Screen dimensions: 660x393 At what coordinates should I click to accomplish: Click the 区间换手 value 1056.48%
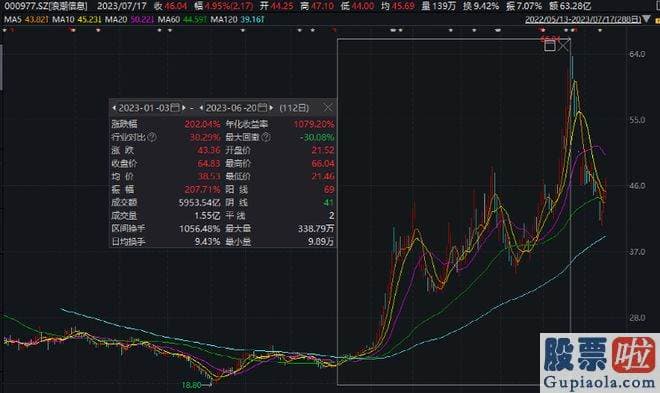pos(200,228)
